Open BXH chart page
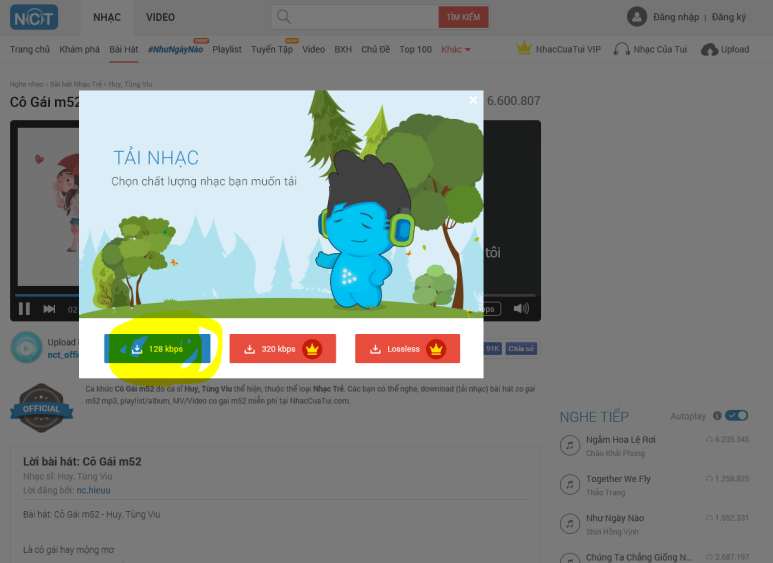 point(343,49)
